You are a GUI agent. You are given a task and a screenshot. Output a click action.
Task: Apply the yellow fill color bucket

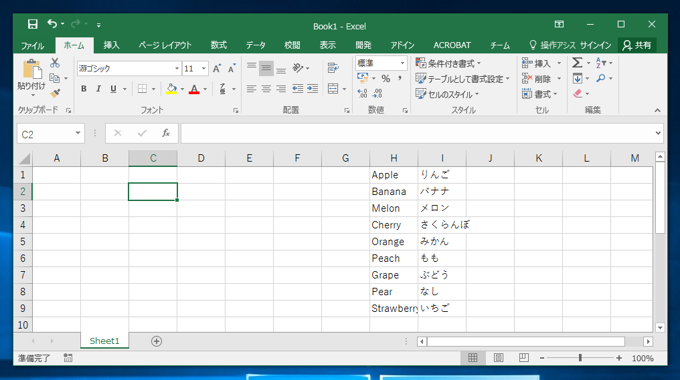172,89
